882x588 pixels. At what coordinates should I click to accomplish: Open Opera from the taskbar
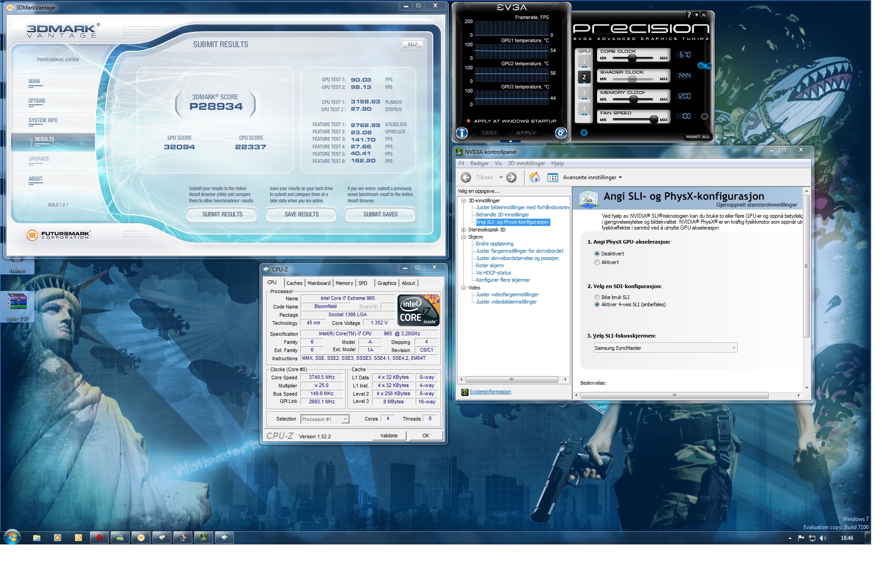click(99, 538)
